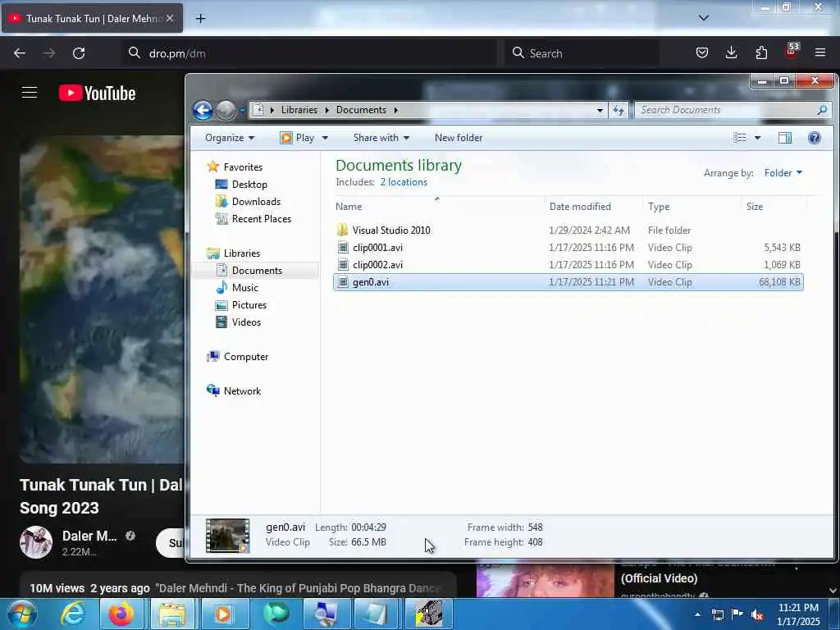
Task: Change view using the views icon
Action: point(740,138)
